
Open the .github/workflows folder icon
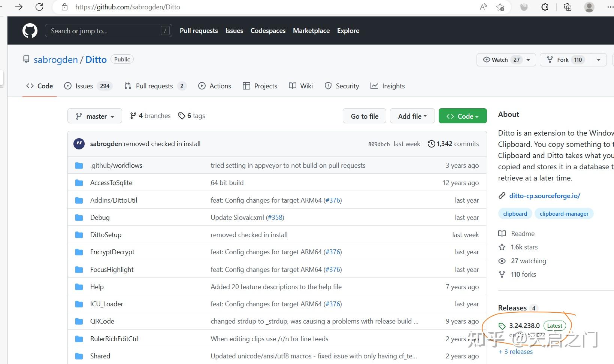pyautogui.click(x=79, y=166)
